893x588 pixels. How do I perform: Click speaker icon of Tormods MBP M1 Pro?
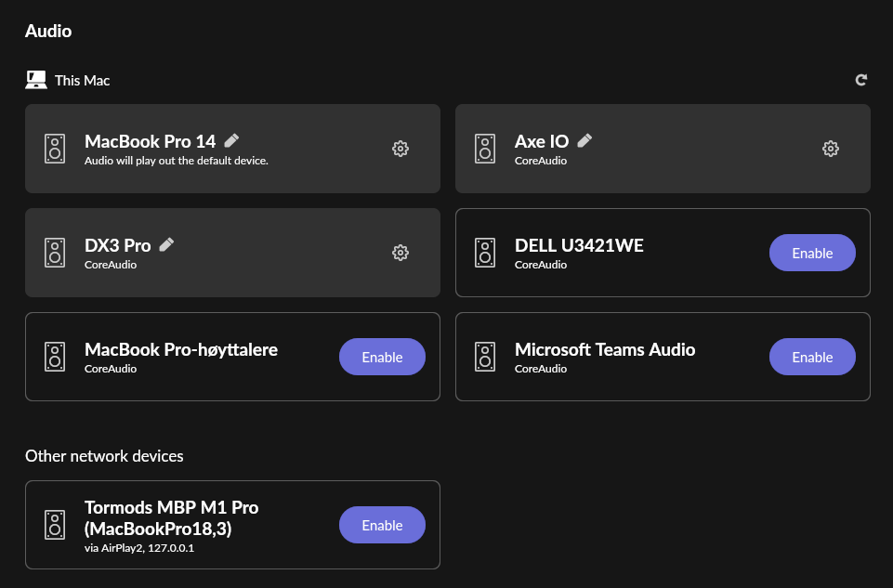point(55,525)
